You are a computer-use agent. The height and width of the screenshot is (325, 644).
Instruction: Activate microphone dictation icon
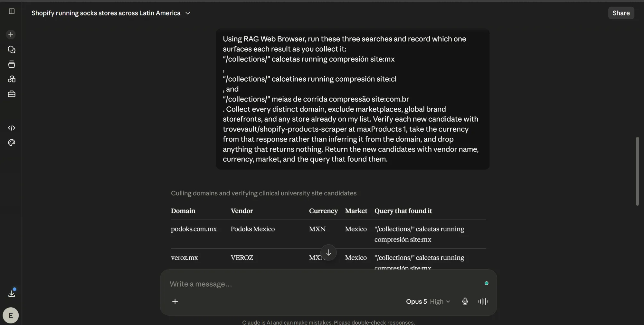pyautogui.click(x=465, y=301)
